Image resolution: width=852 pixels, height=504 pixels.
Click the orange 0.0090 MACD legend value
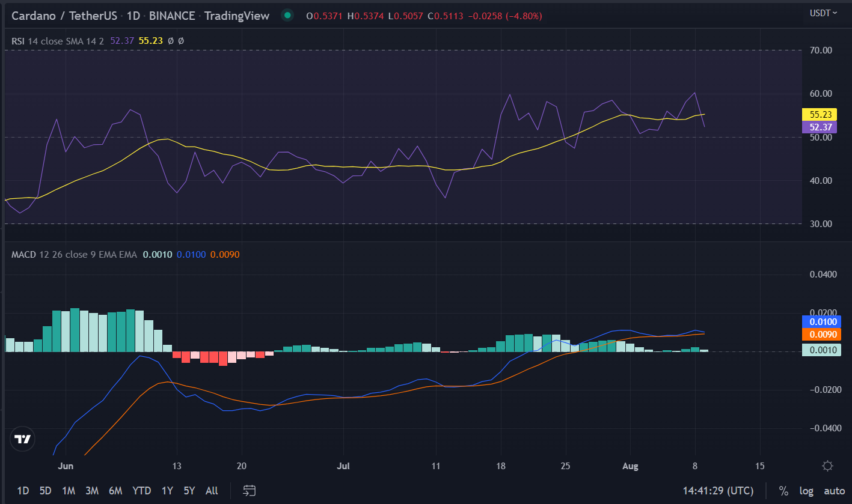pos(225,255)
